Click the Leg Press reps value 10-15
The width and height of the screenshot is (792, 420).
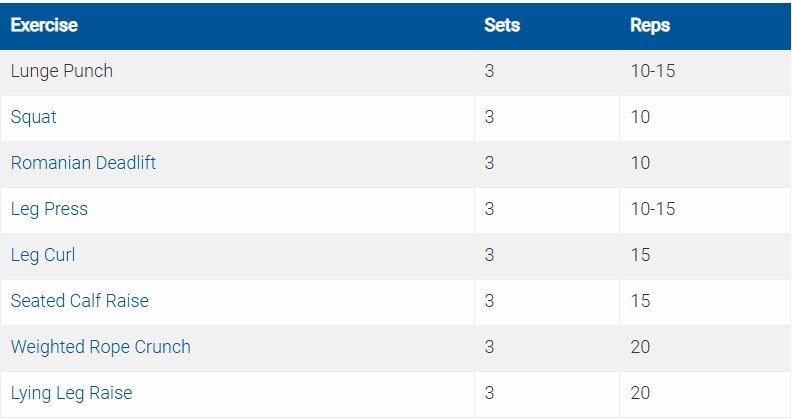point(653,209)
